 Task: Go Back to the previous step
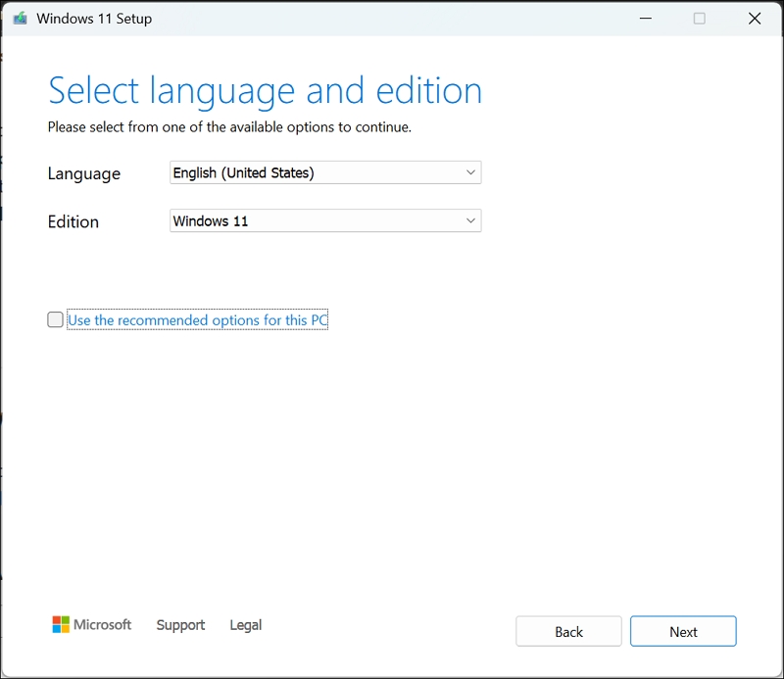(x=568, y=632)
